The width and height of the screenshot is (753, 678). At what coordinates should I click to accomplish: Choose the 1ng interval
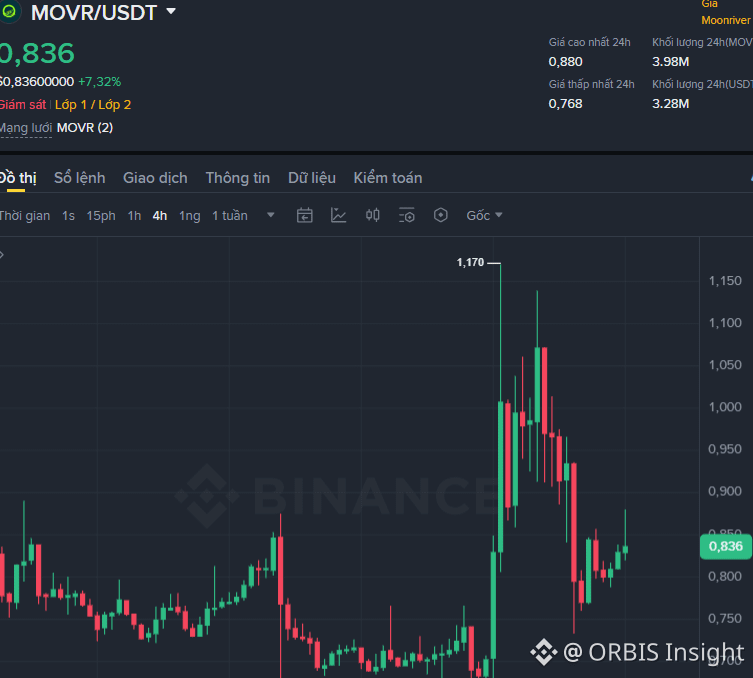coord(190,216)
